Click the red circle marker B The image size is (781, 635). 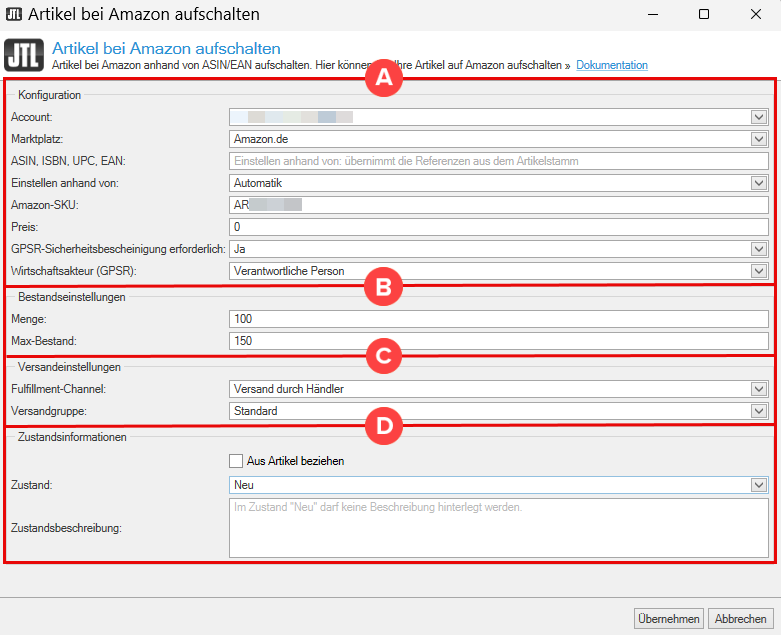[x=382, y=286]
